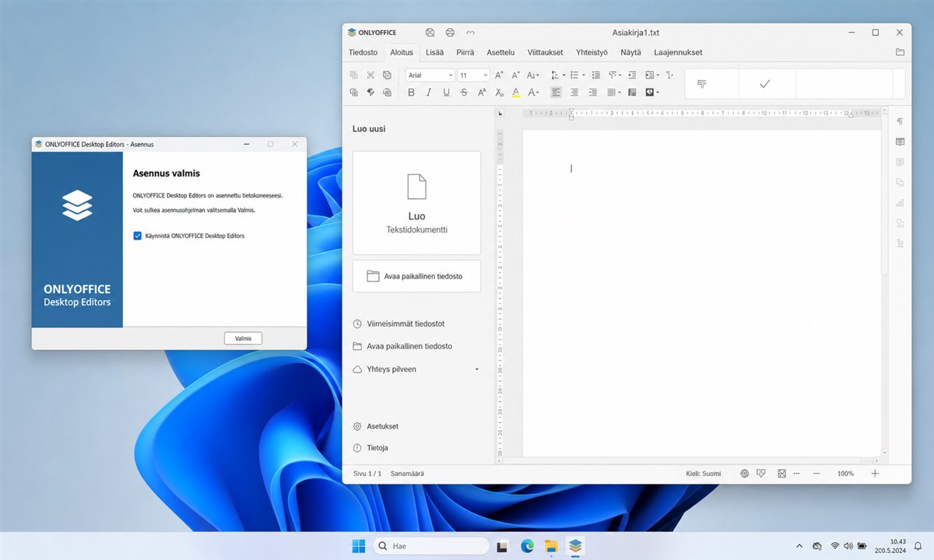Viewport: 934px width, 560px height.
Task: Open the Näytä tab
Action: click(630, 52)
